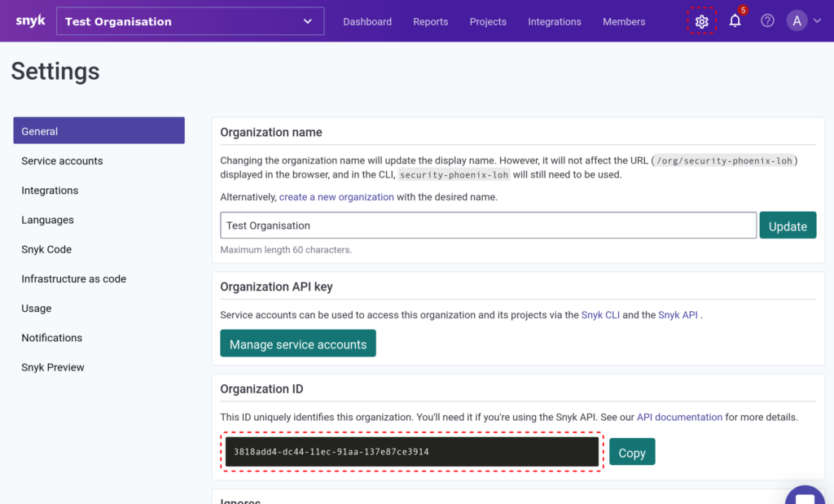Go to Snyk Code settings
This screenshot has width=834, height=504.
click(46, 249)
